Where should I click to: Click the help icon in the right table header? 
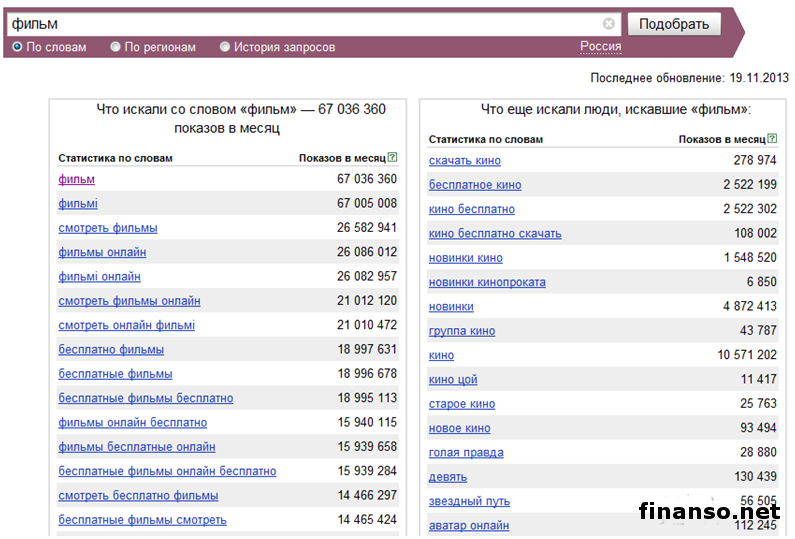[772, 140]
